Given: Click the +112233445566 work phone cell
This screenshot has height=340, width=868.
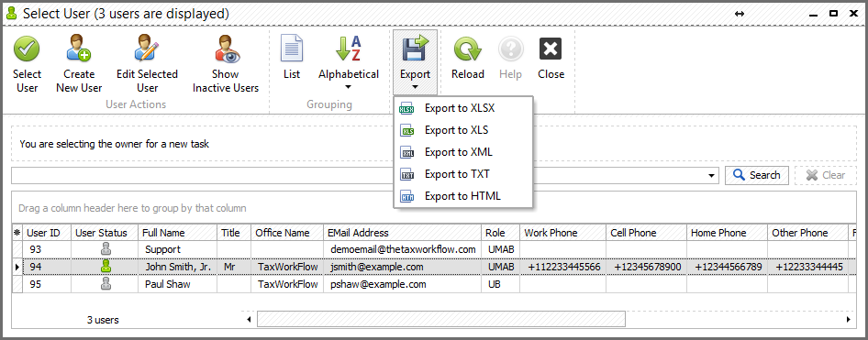Looking at the screenshot, I should click(x=563, y=267).
